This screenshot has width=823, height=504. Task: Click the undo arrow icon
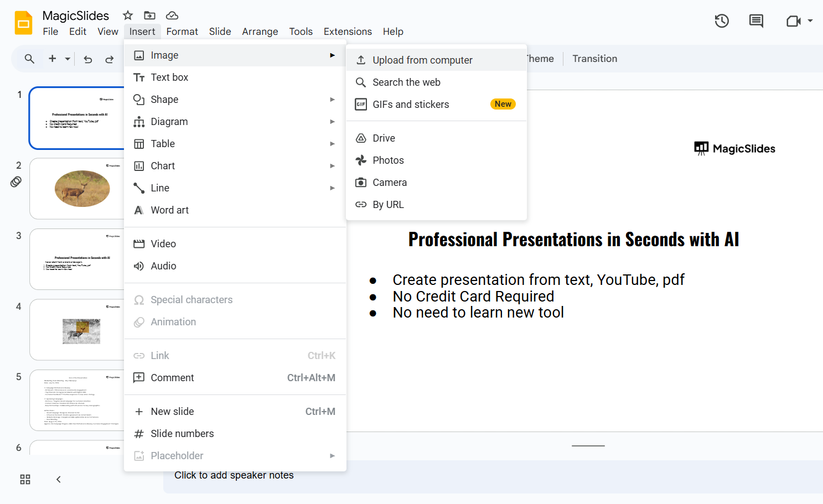(x=88, y=59)
